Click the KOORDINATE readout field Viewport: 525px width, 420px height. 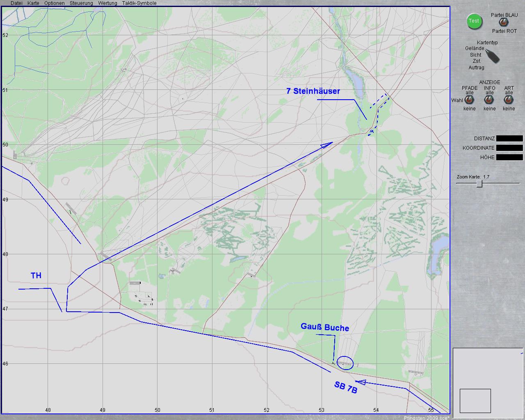coord(509,148)
